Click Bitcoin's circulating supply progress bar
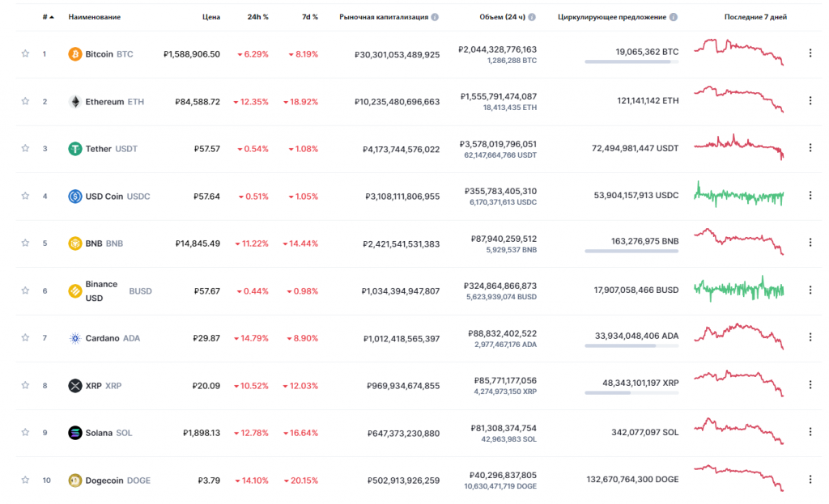The image size is (829, 504). [631, 61]
